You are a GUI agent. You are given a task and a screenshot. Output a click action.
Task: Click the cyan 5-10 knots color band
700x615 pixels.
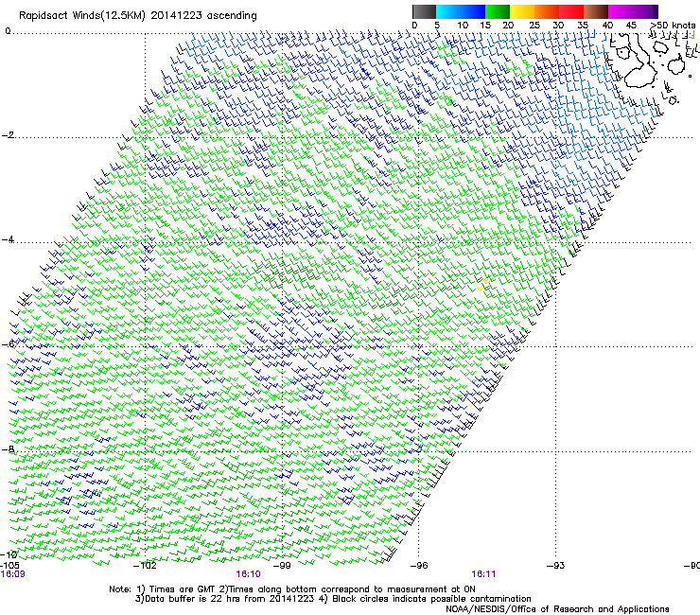coord(448,11)
